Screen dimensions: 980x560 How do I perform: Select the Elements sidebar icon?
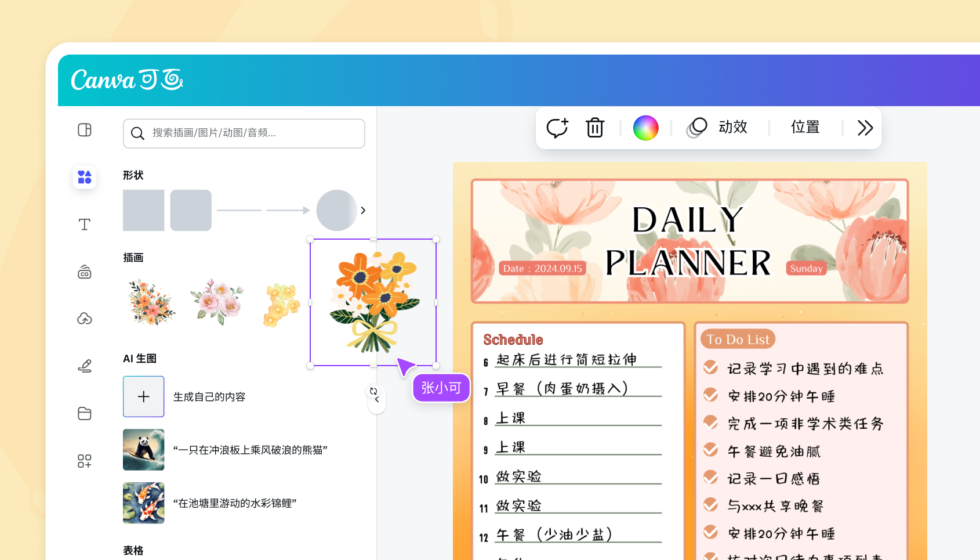click(85, 177)
